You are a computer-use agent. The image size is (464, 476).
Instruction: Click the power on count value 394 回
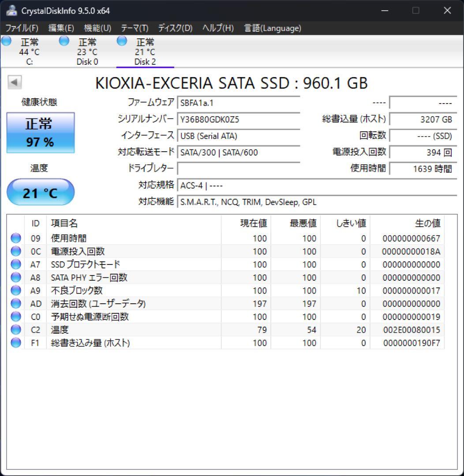click(423, 152)
